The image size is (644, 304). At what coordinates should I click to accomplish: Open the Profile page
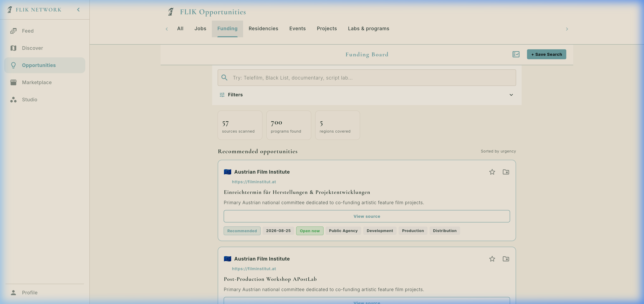click(45, 292)
